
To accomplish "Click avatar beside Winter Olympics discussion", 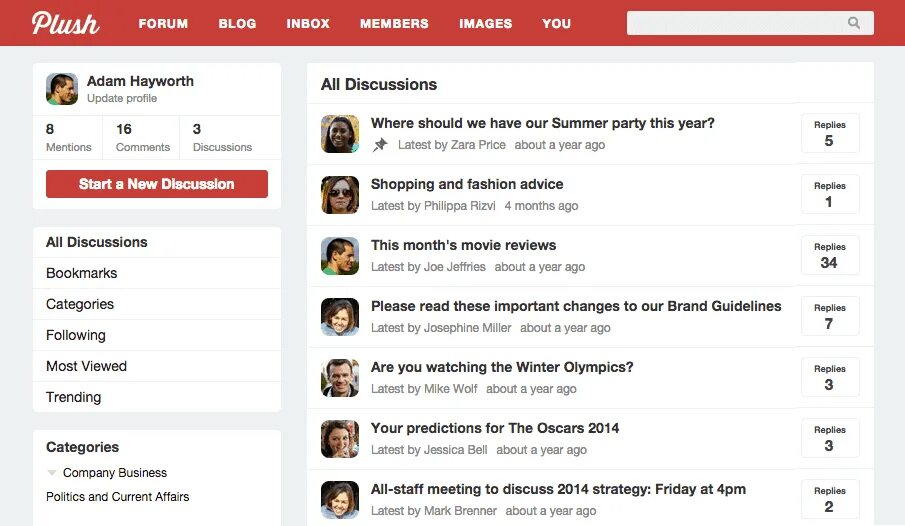I will coord(340,378).
